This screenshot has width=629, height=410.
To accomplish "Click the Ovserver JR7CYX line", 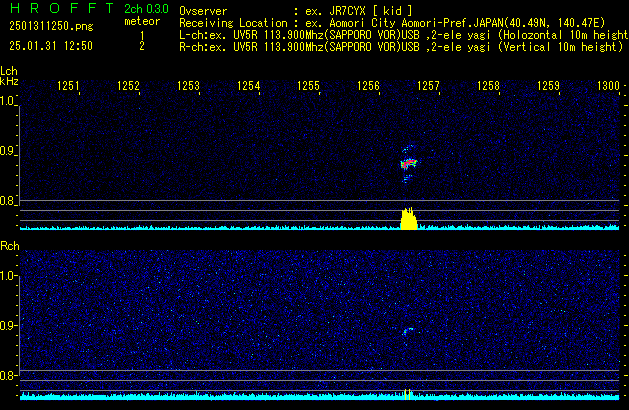I will [x=296, y=11].
